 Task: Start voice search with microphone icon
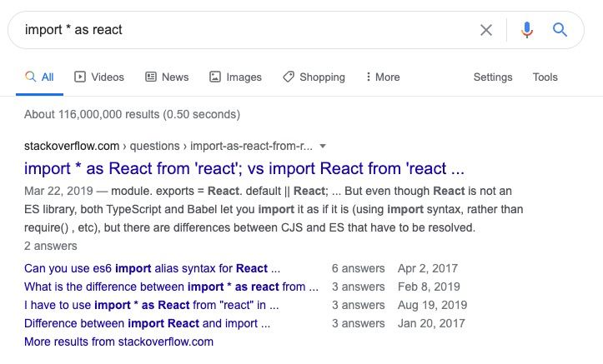(527, 30)
